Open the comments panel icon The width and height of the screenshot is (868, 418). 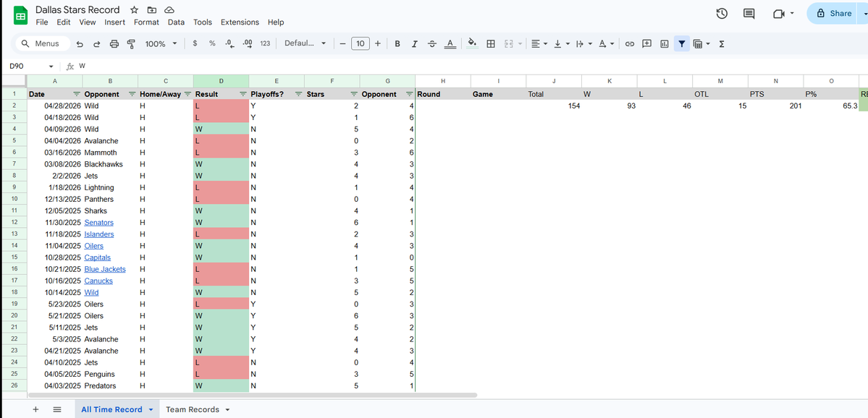[x=749, y=14]
